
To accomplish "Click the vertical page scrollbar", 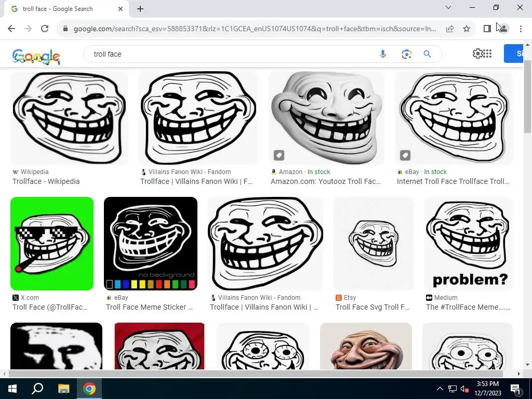I will point(528,97).
